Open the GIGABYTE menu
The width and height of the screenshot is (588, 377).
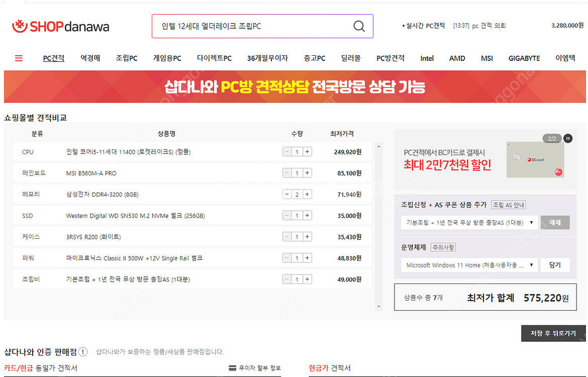point(524,58)
